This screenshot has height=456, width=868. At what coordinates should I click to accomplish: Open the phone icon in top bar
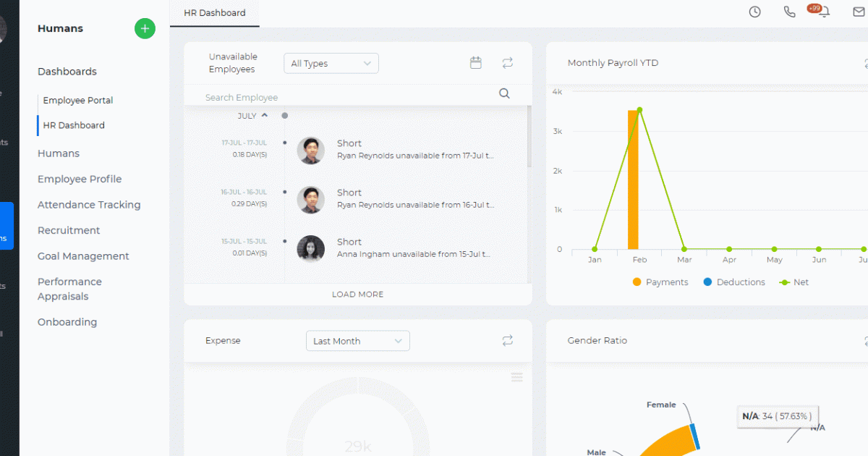coord(789,12)
